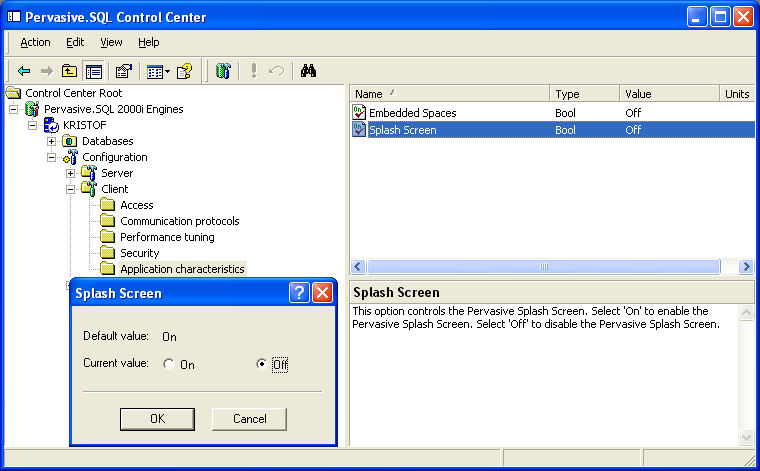This screenshot has height=471, width=760.
Task: Click the Server folder icon
Action: (89, 173)
